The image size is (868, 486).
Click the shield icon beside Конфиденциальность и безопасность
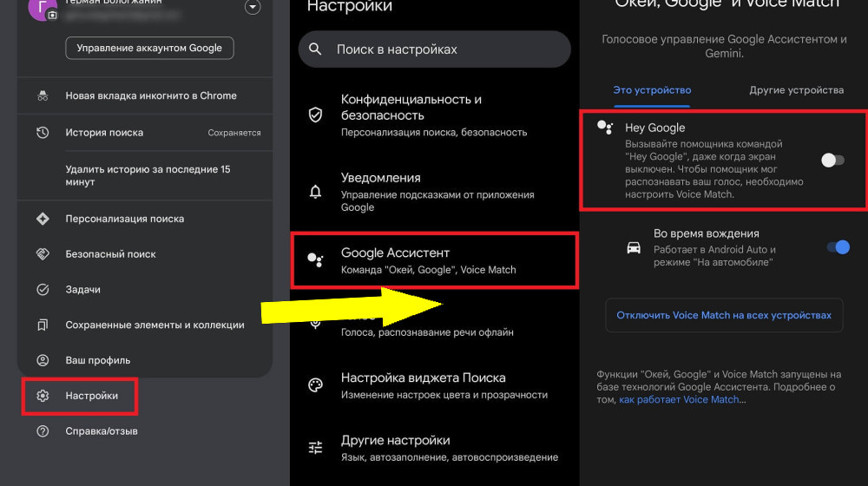[x=316, y=115]
